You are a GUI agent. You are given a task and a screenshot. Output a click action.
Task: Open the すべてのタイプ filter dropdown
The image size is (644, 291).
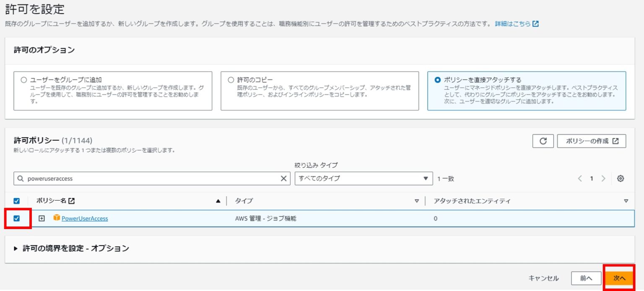coord(363,178)
